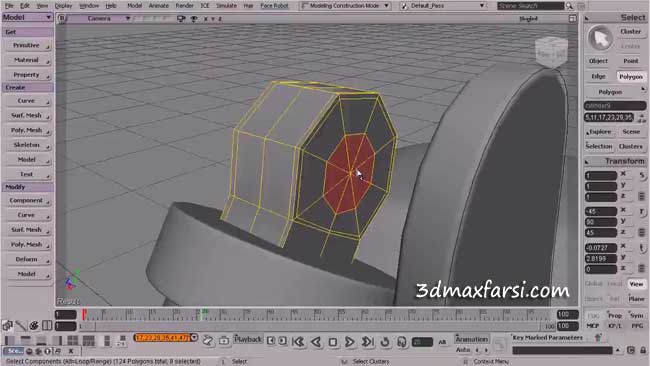Play forward with the play arrow
The image size is (650, 366).
349,342
